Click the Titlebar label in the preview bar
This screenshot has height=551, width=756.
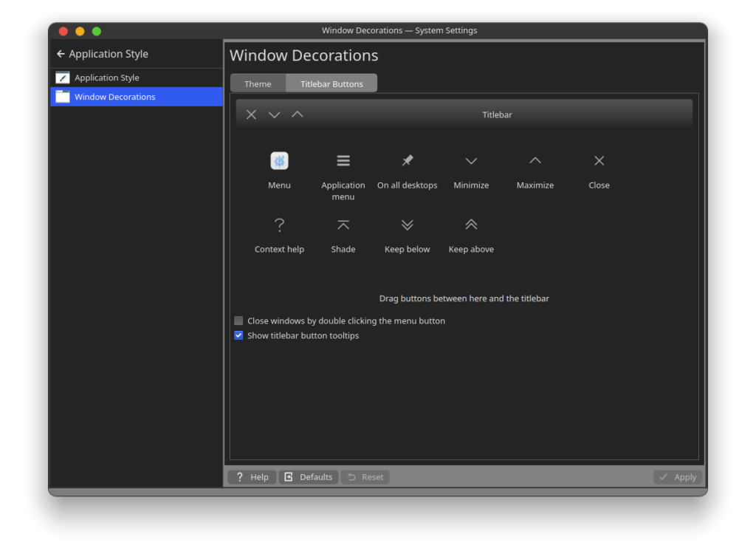tap(497, 114)
